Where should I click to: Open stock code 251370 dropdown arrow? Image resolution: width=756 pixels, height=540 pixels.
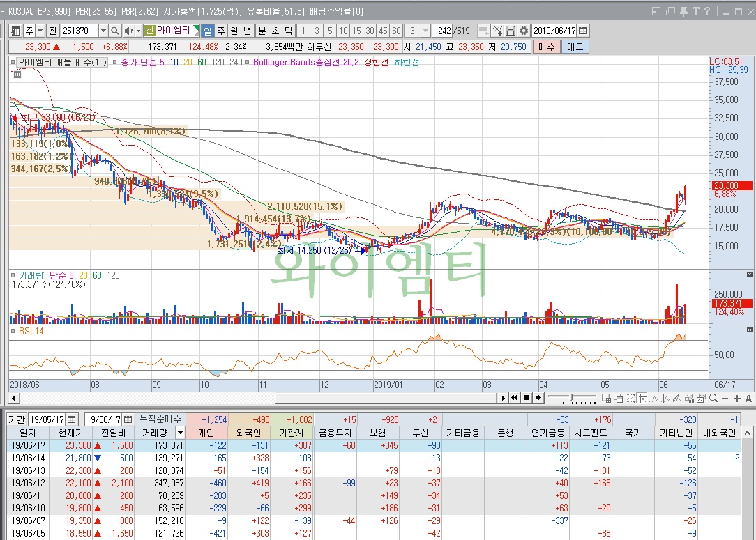[x=103, y=31]
